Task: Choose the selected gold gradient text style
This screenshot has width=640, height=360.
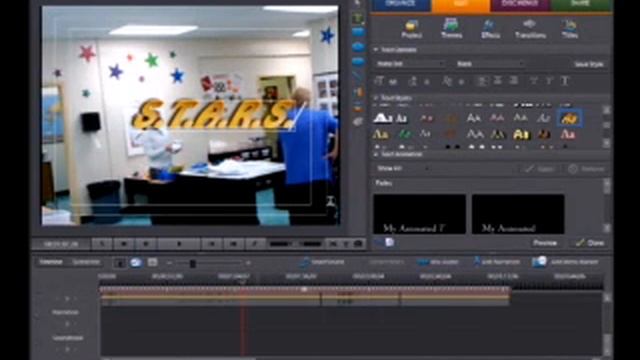Action: pyautogui.click(x=569, y=118)
